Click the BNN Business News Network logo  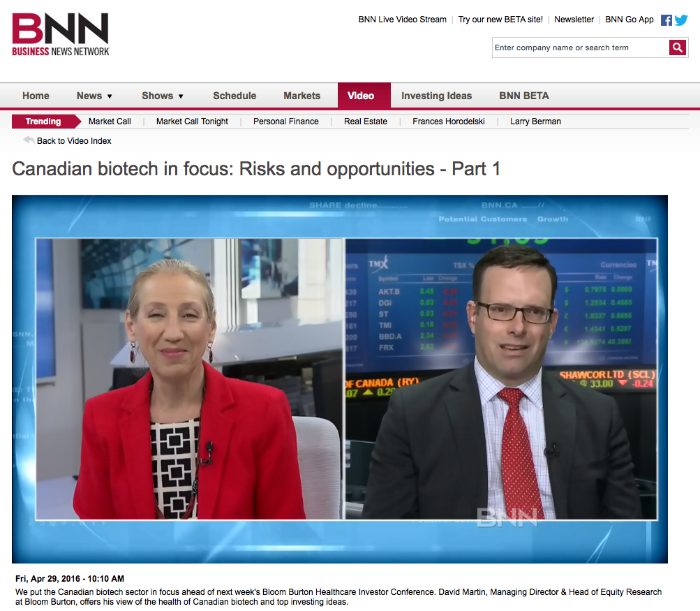pos(60,34)
